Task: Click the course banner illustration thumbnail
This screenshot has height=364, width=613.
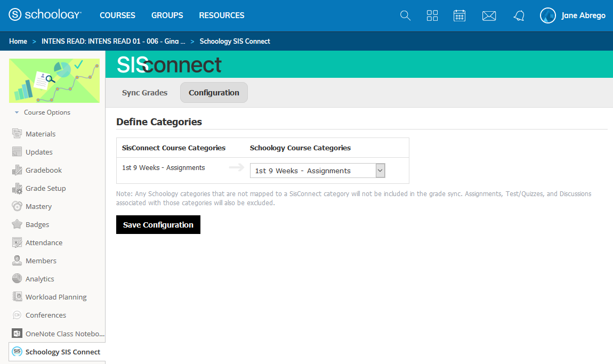Action: 54,80
